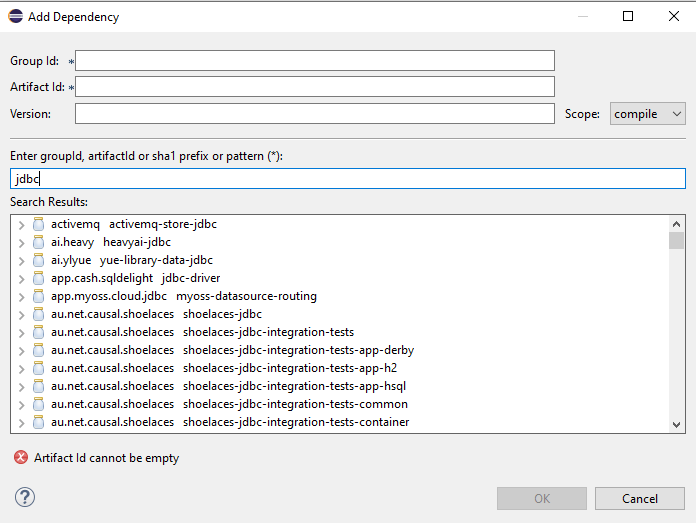Image resolution: width=696 pixels, height=523 pixels.
Task: Click the jar icon next to yue-library-data-jdbc
Action: pos(39,260)
